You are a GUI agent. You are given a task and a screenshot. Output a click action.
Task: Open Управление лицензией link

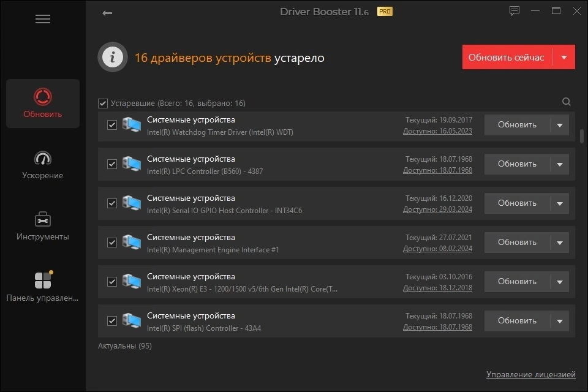coord(530,374)
